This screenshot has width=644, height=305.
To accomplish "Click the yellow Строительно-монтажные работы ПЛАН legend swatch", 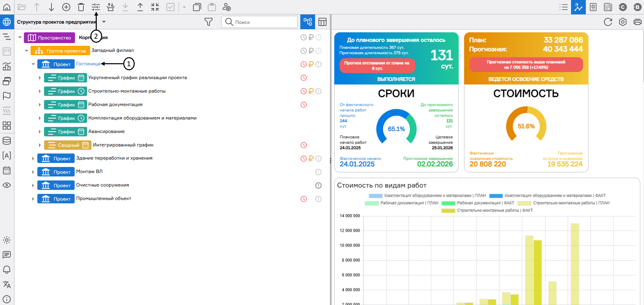I will (x=524, y=203).
